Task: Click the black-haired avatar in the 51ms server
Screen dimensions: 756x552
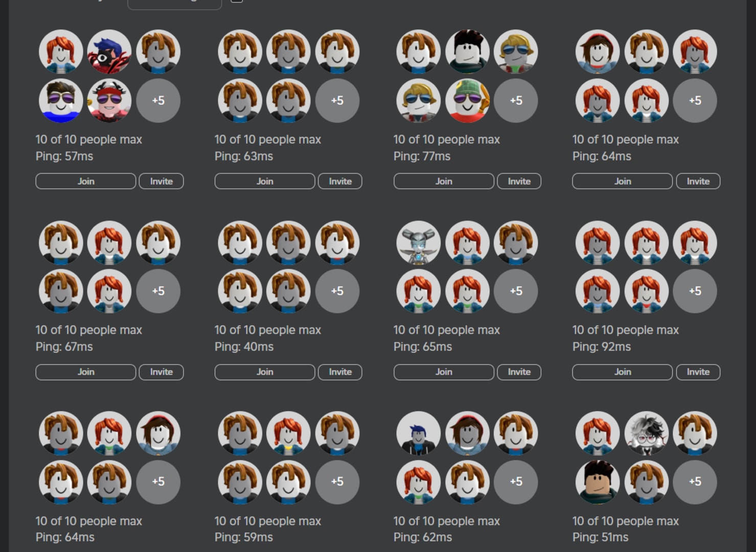Action: pos(598,482)
